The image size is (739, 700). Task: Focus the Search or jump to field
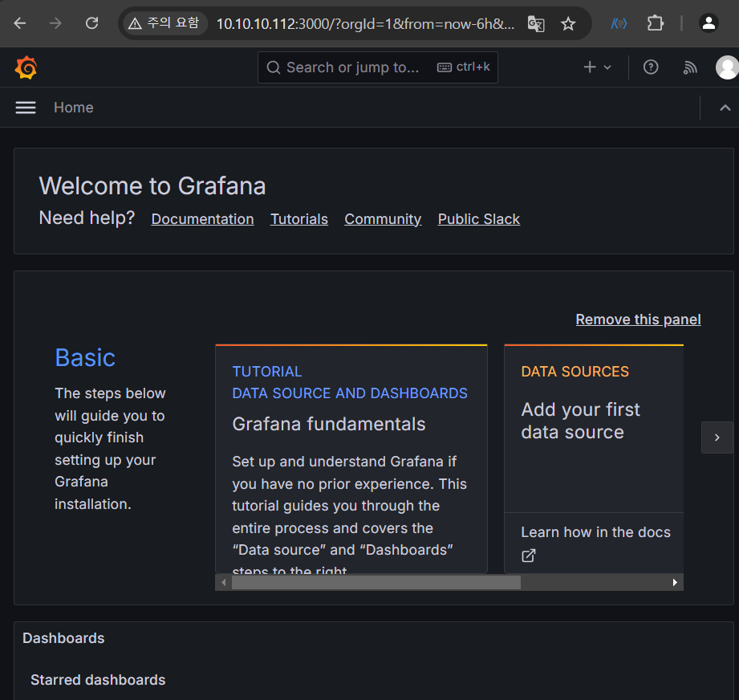377,67
